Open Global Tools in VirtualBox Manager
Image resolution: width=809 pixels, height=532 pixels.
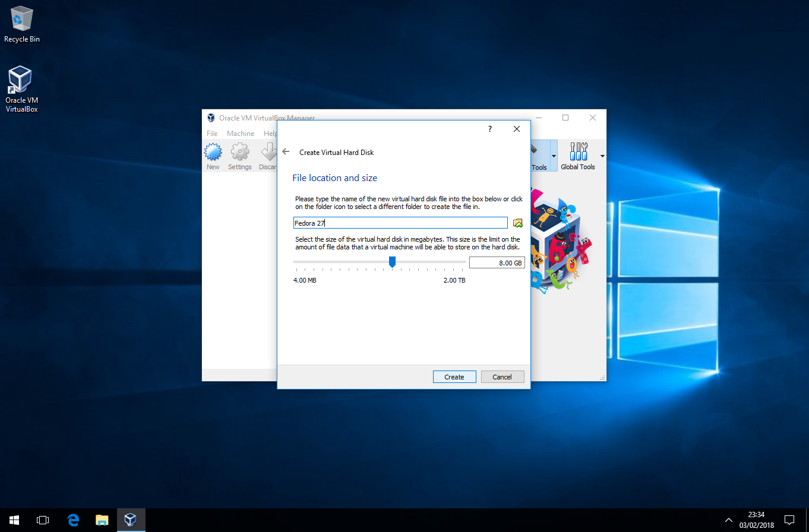[x=578, y=156]
